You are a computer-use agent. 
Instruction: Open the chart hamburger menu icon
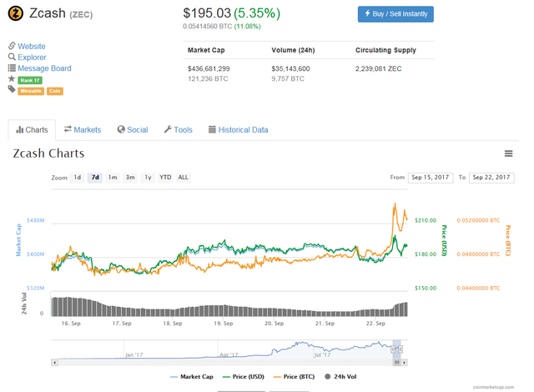[508, 153]
